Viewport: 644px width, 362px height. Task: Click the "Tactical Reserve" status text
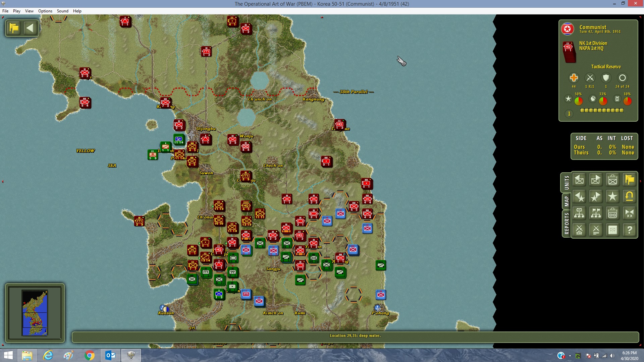click(606, 67)
